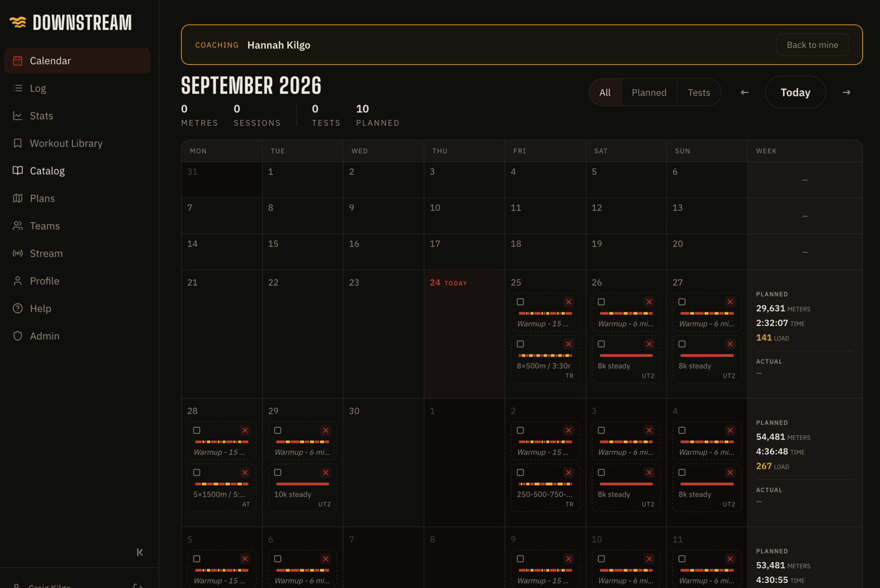Click the 54,481 meters weekly total
This screenshot has height=588, width=880.
click(x=783, y=437)
